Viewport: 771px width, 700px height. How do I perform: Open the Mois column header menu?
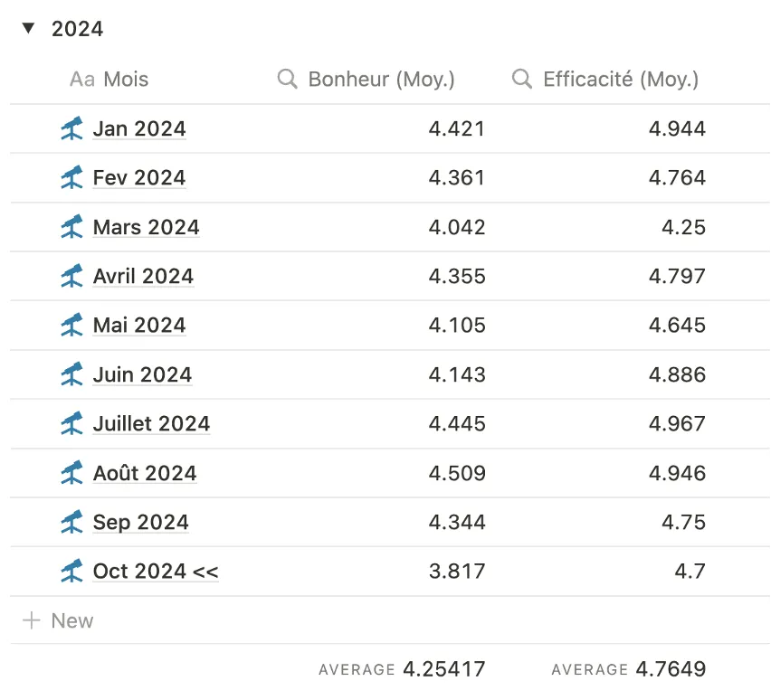click(109, 80)
